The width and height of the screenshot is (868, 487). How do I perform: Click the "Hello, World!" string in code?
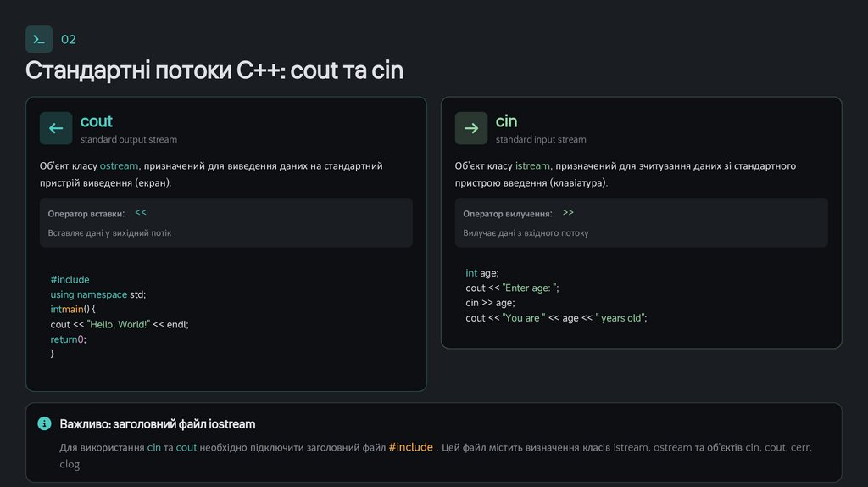click(x=118, y=324)
